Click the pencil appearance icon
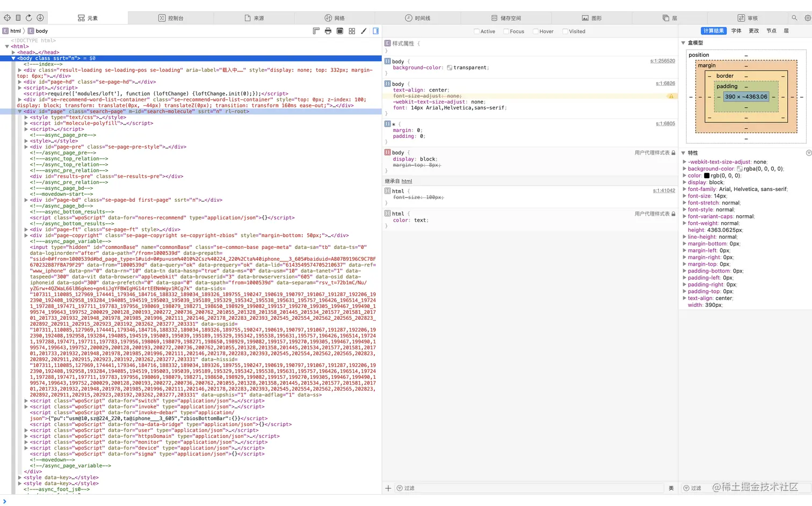Screen dimensions: 812x506 tap(364, 31)
